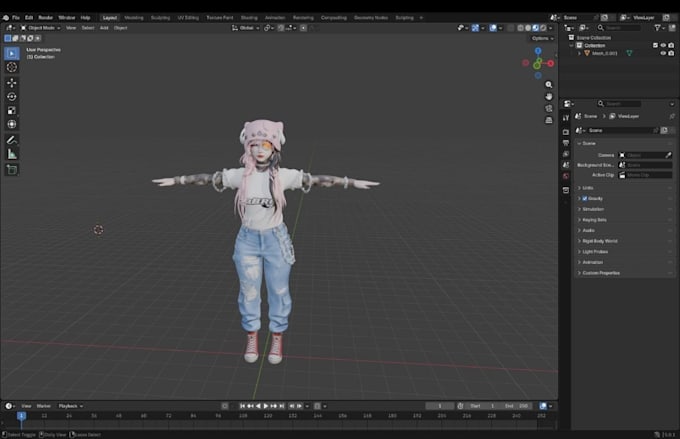
Task: Hide Collection with its eye icon
Action: pyautogui.click(x=663, y=45)
